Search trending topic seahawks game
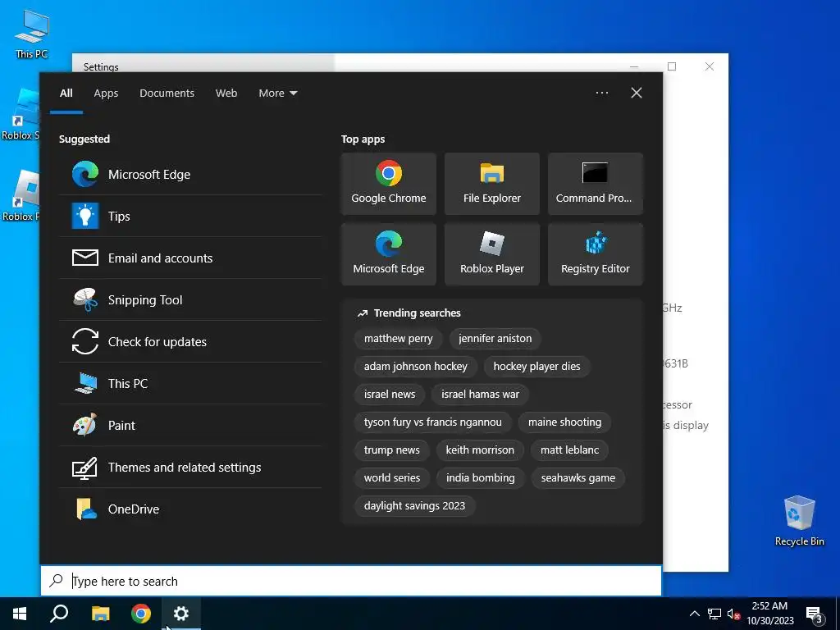840x630 pixels. point(578,478)
